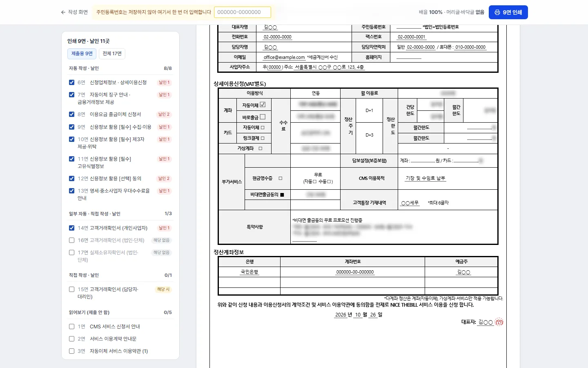Click the 인쇄 9면 · 날인 11곳 title

point(89,41)
